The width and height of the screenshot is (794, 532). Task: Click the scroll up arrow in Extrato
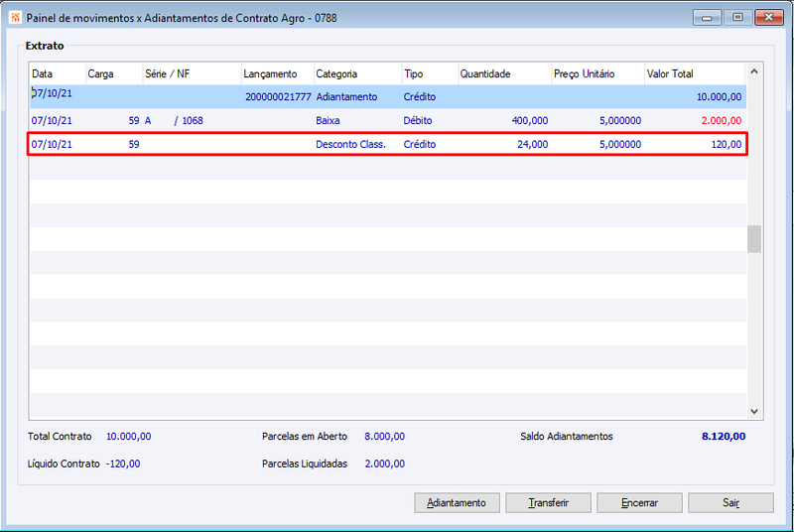pos(754,71)
